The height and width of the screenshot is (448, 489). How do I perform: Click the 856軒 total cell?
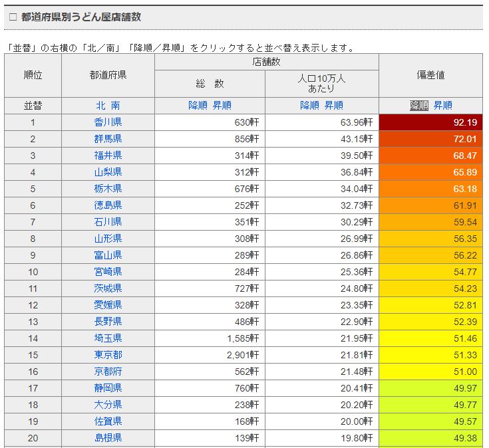coord(210,139)
